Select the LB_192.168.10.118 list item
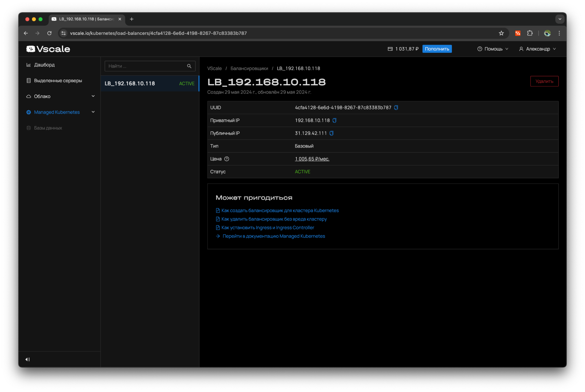 [x=150, y=84]
